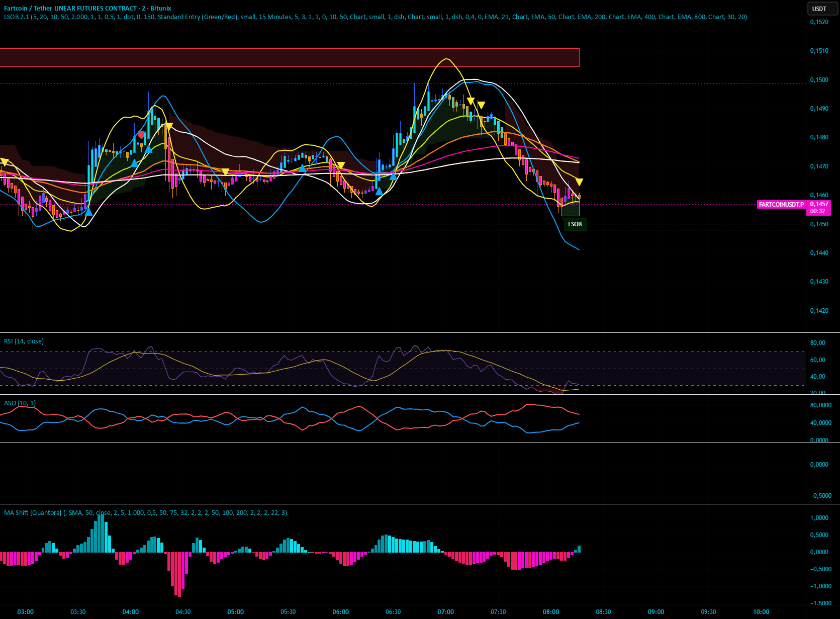The image size is (840, 619).
Task: Click the 0,1440 price axis label
Action: pos(819,253)
